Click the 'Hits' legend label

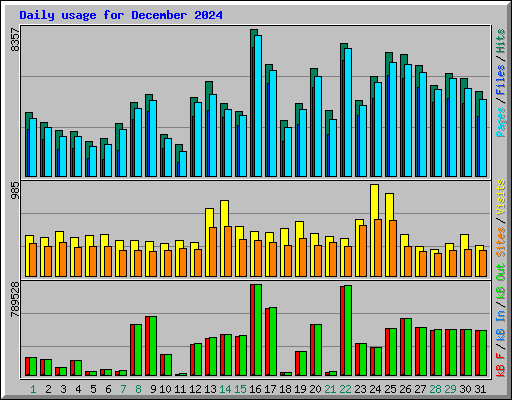click(500, 41)
